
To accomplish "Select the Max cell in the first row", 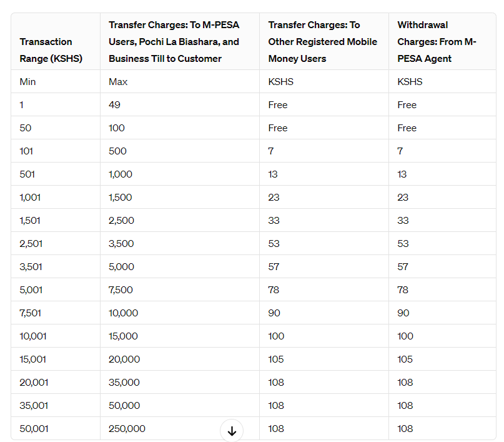I will pyautogui.click(x=118, y=82).
